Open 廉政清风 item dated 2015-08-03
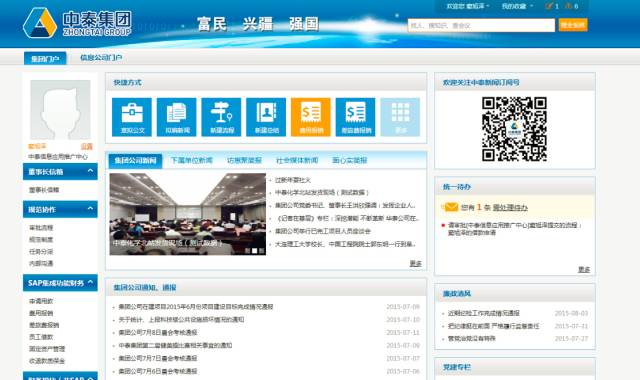 pyautogui.click(x=484, y=313)
